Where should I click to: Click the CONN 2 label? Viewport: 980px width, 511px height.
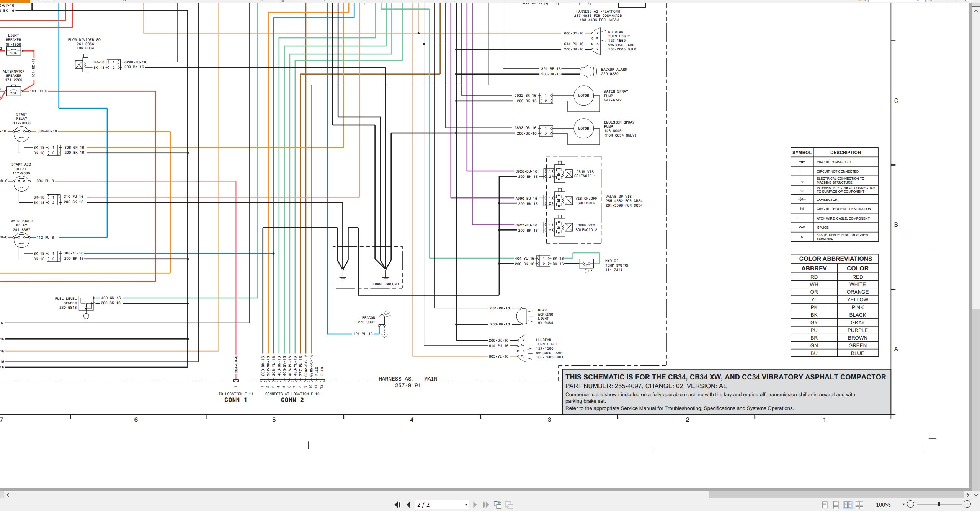pos(292,400)
